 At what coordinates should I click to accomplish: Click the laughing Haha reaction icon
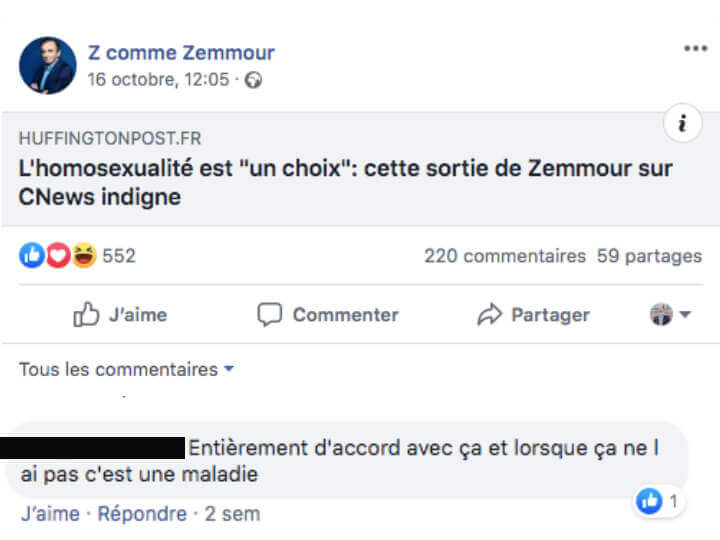(x=84, y=256)
